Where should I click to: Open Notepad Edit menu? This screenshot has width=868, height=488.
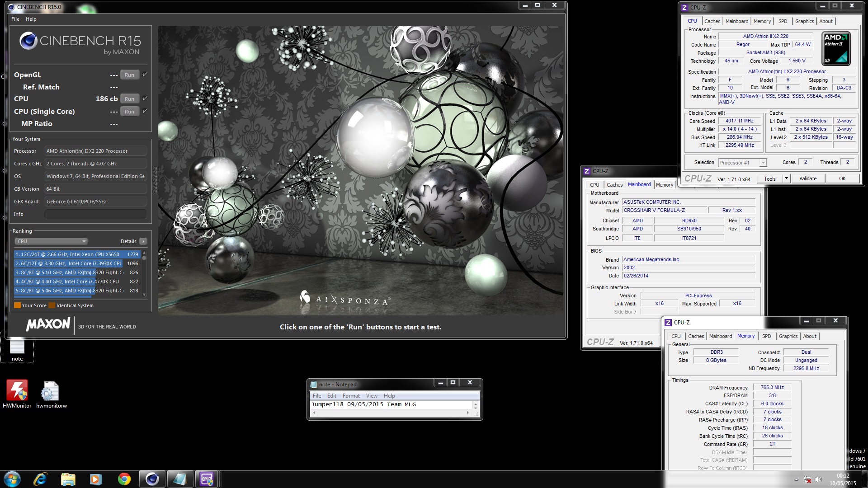click(x=331, y=396)
